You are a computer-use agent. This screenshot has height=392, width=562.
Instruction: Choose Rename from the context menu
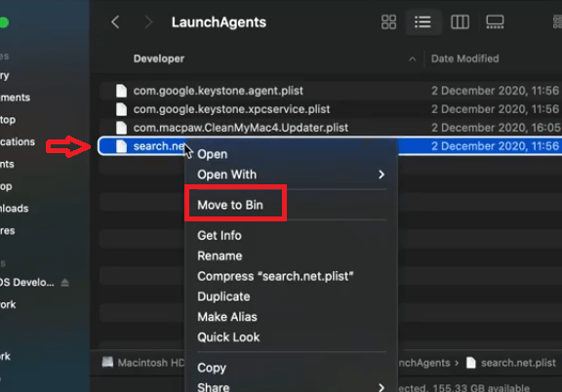tap(220, 255)
